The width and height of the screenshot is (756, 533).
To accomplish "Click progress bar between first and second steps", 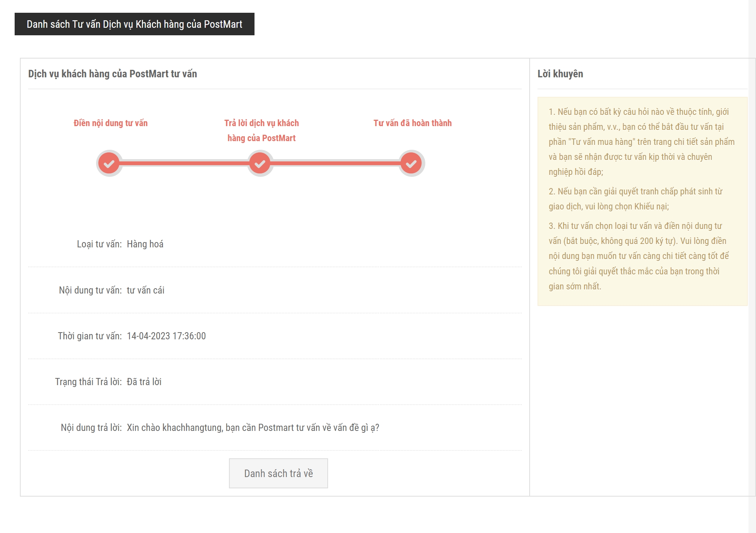I will (x=184, y=163).
